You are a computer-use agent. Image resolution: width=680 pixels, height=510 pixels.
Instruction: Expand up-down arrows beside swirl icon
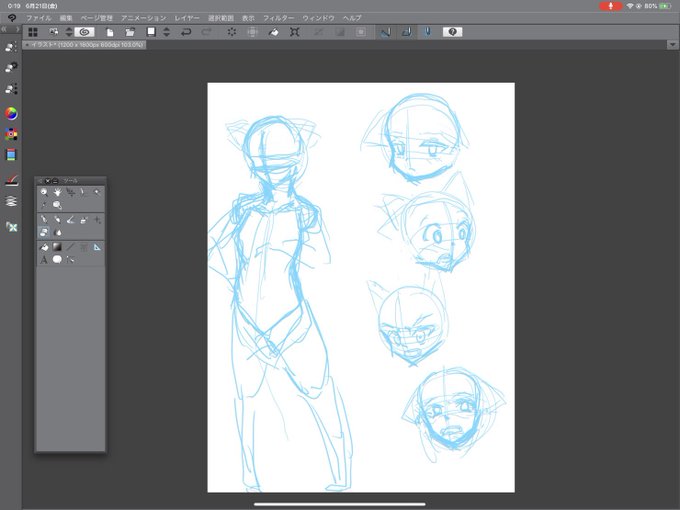[x=69, y=32]
